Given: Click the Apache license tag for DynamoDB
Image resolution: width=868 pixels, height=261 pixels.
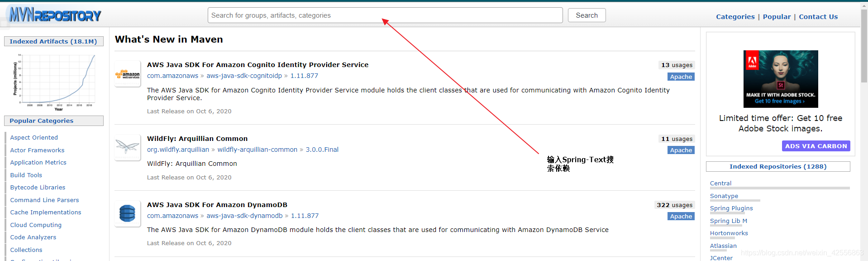Looking at the screenshot, I should click(681, 217).
